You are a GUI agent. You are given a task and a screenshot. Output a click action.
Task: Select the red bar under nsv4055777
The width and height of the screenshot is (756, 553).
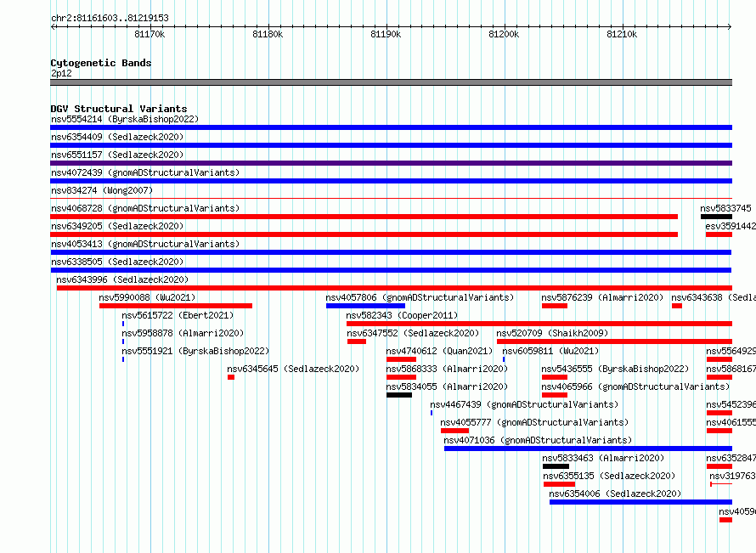[454, 431]
